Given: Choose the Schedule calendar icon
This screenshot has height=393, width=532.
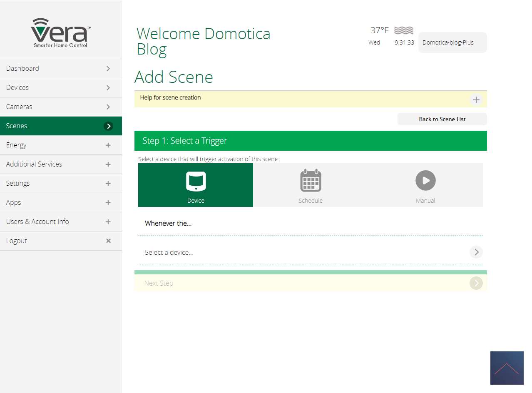Looking at the screenshot, I should [x=311, y=181].
